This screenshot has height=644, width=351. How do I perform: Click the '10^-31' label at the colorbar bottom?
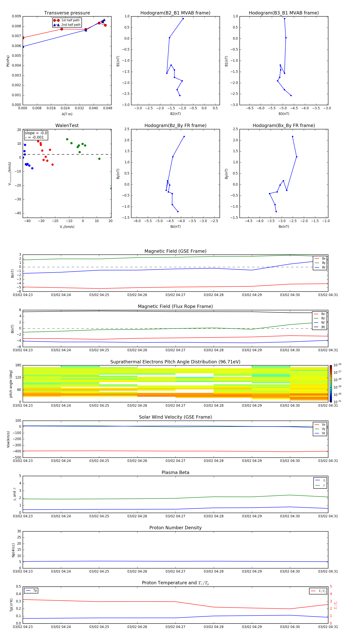coord(337,402)
